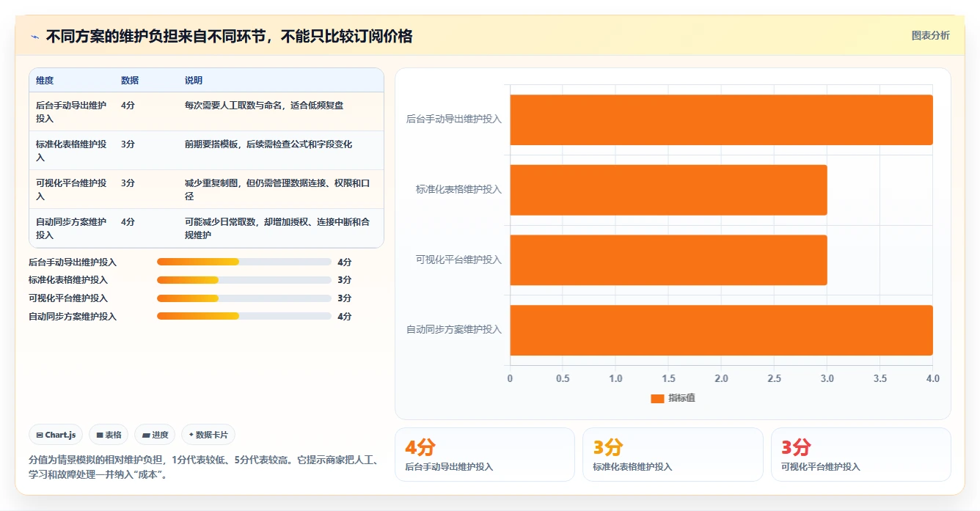Image resolution: width=980 pixels, height=511 pixels.
Task: Click the 进度 tag pill
Action: click(155, 435)
